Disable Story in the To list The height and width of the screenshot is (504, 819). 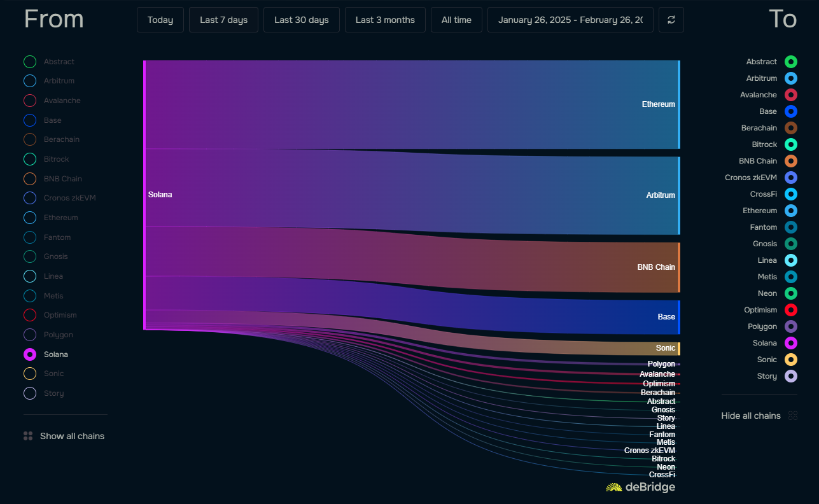click(x=791, y=376)
